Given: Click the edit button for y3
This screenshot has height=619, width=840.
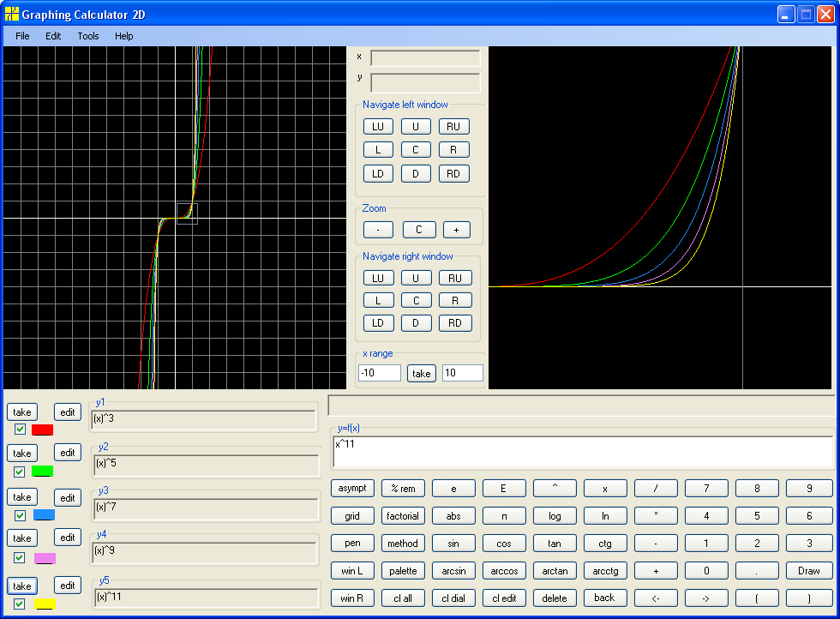Looking at the screenshot, I should pyautogui.click(x=68, y=498).
